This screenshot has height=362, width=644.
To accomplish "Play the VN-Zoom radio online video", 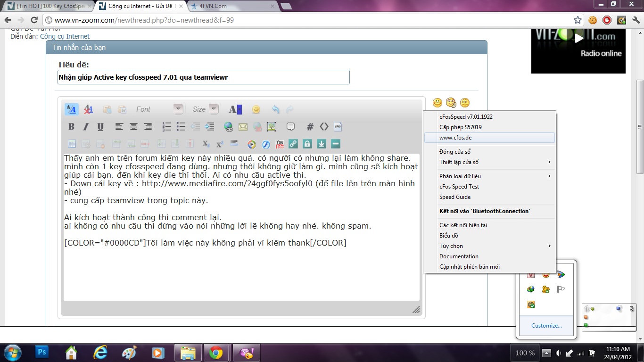I will coord(578,39).
